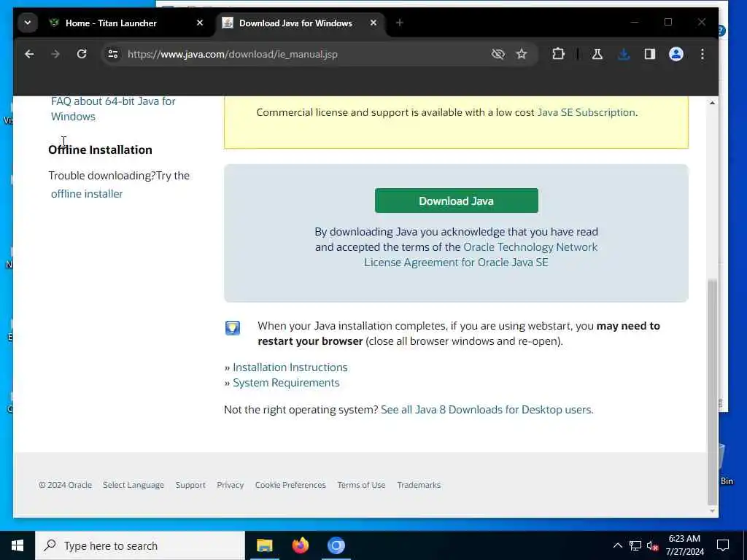Image resolution: width=747 pixels, height=560 pixels.
Task: Select the Download Java for Windows tab
Action: [295, 23]
